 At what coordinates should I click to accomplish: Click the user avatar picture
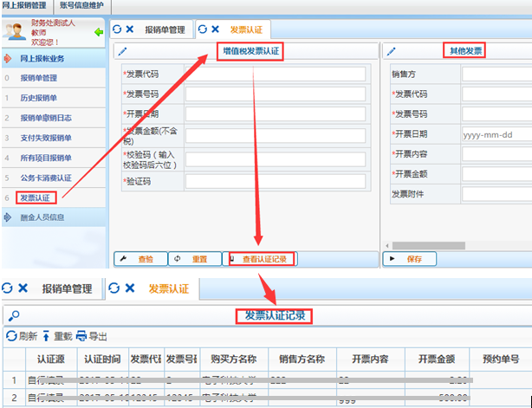click(x=14, y=31)
